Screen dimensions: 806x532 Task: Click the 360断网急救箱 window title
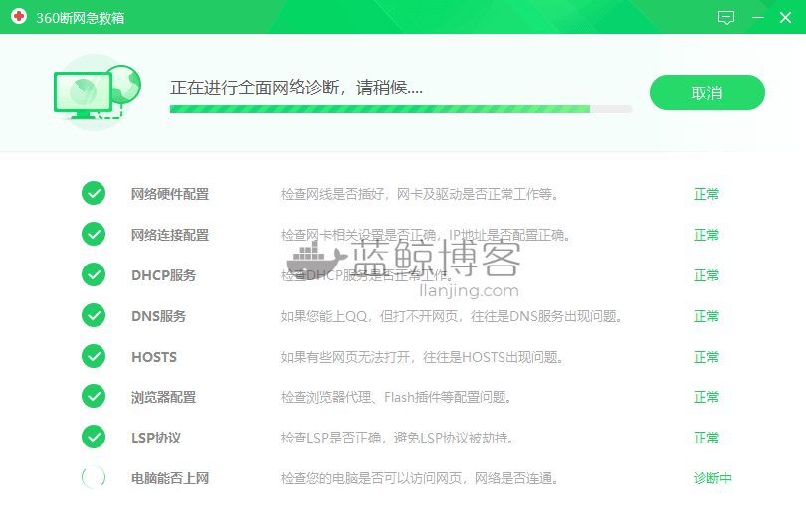(81, 18)
